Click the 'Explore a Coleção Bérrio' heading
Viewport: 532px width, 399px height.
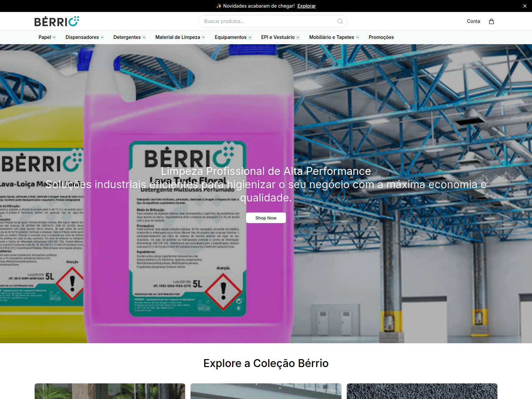coord(266,363)
